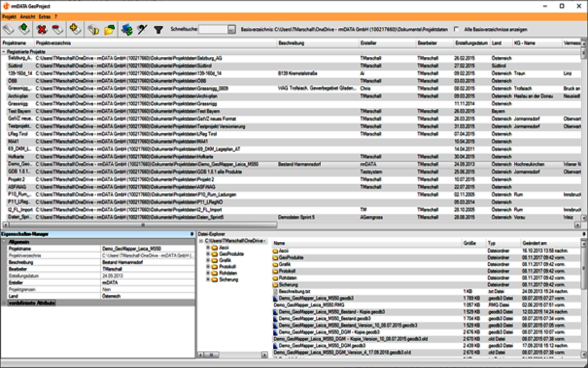The height and width of the screenshot is (368, 588).
Task: Expand the Rohdaten tree node
Action: coord(208,273)
